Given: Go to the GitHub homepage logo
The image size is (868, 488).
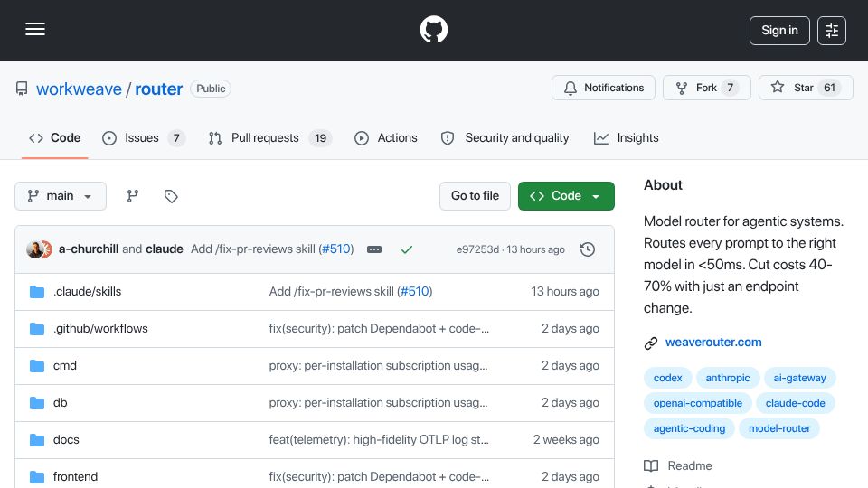Looking at the screenshot, I should [433, 29].
